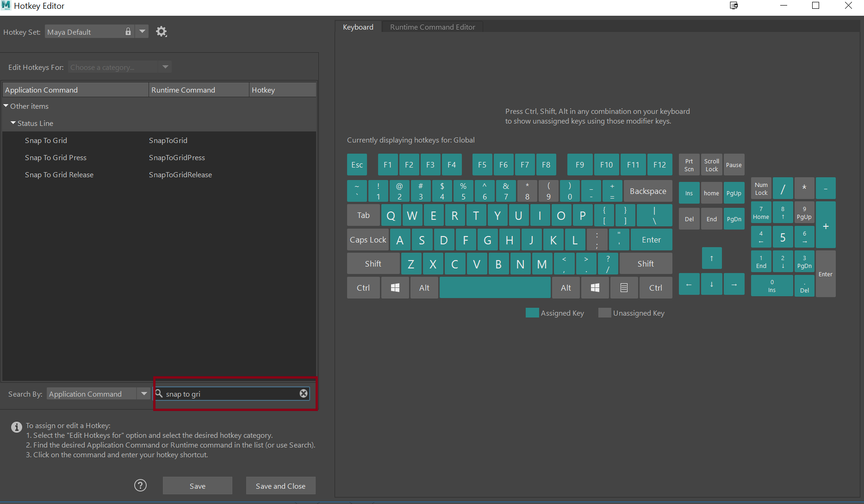Screen dimensions: 864x504
Task: Click the workspace control icon in the title bar
Action: click(x=733, y=6)
